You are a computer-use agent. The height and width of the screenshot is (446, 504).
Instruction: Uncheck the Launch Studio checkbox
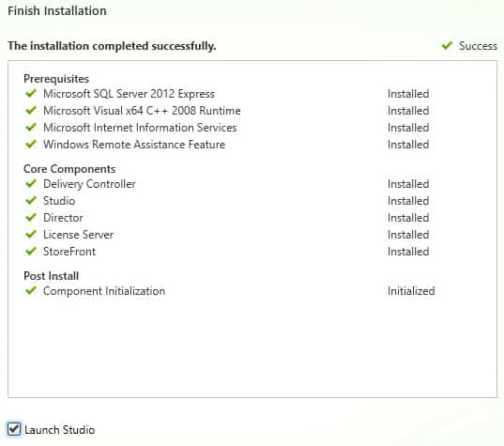point(14,429)
